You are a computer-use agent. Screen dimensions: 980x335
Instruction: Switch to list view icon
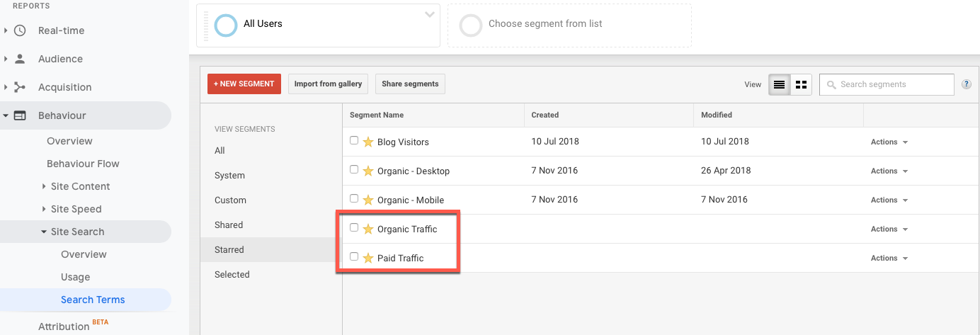(x=780, y=84)
